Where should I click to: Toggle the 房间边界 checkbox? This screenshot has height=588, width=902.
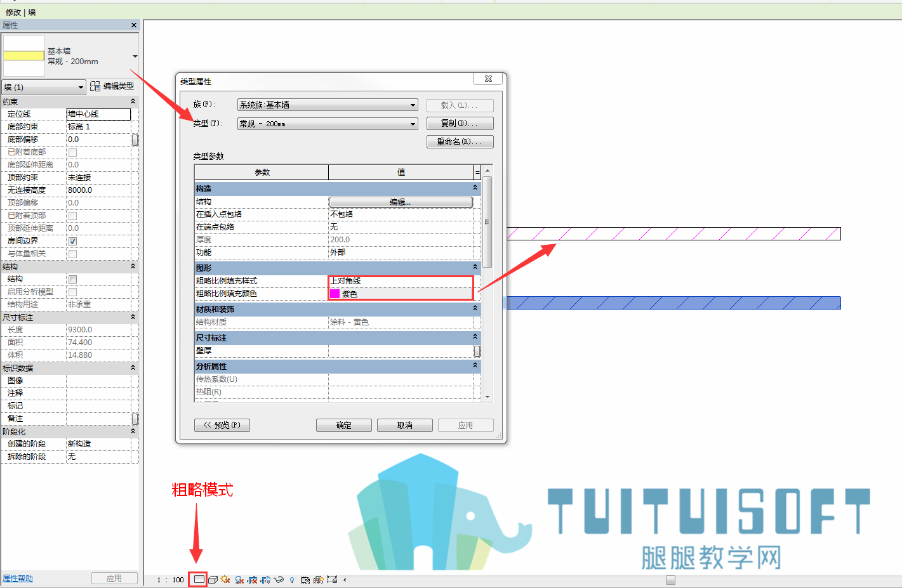click(x=72, y=241)
